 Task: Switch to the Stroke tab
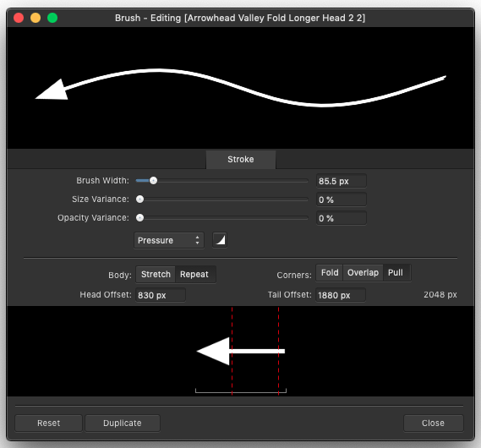click(241, 160)
